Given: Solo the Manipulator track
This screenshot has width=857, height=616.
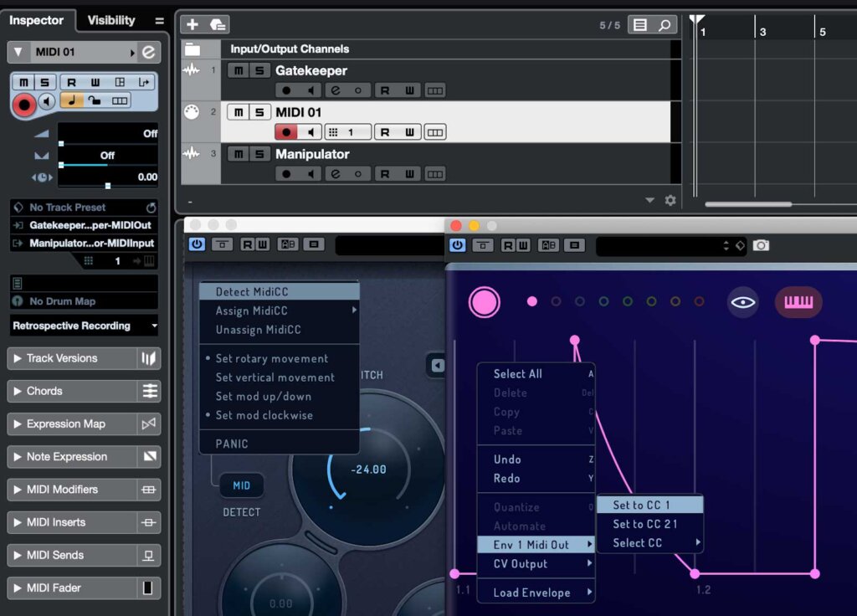Looking at the screenshot, I should pyautogui.click(x=258, y=154).
